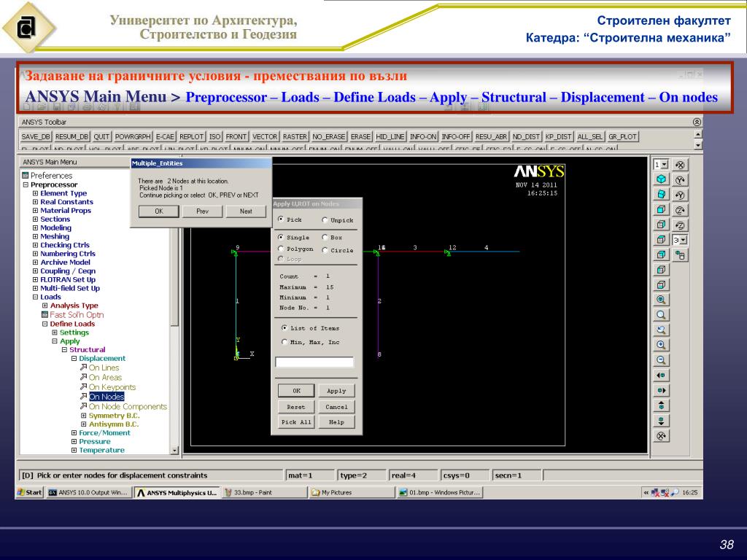Pan model down with down-arrow cube icon
Screen dimensions: 747x560
coord(661,421)
